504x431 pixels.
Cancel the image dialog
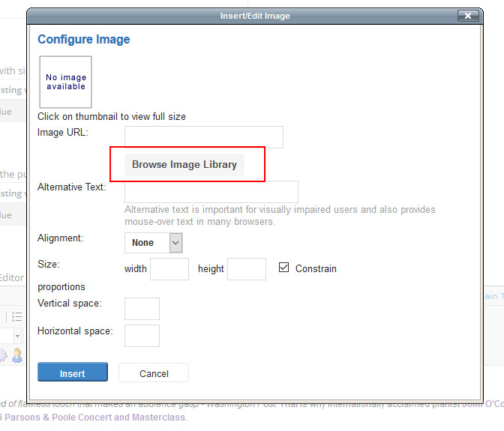[x=154, y=373]
